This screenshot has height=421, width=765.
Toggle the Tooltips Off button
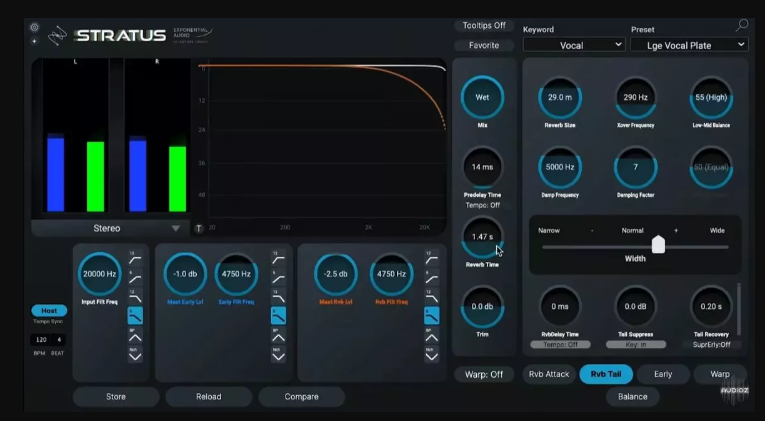click(484, 25)
